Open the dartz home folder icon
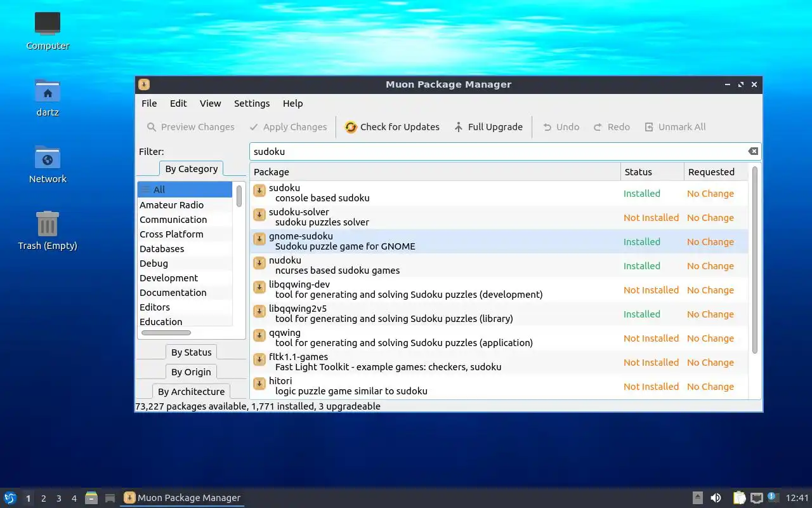The image size is (812, 508). point(48,97)
